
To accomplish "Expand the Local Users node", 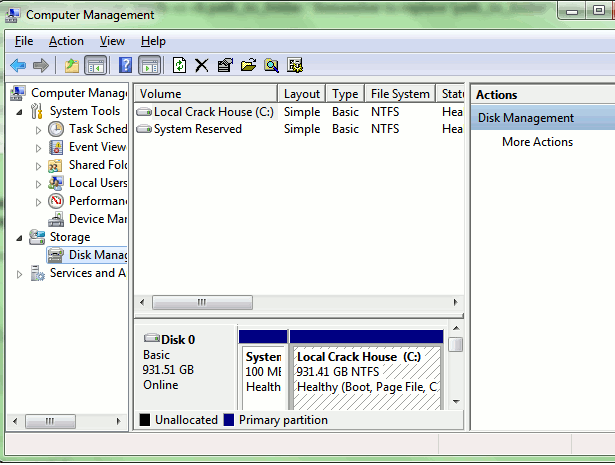I will [38, 184].
